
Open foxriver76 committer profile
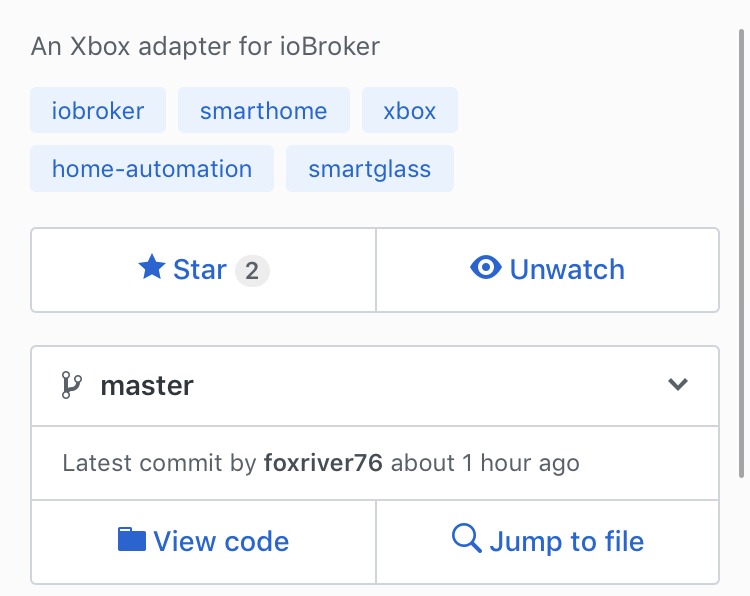[x=323, y=463]
